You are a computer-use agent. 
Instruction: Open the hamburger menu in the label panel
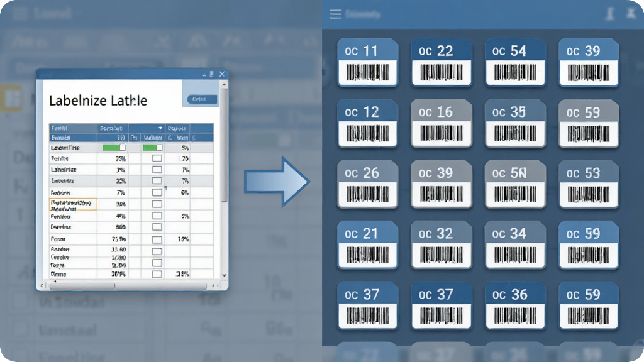336,14
